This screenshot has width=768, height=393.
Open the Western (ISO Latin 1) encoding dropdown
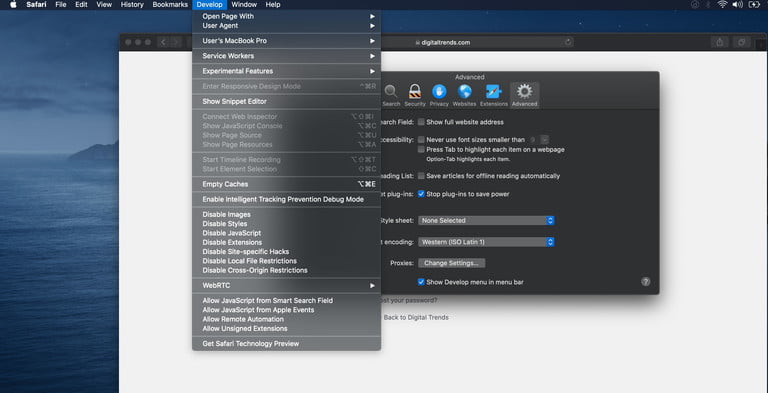point(486,242)
